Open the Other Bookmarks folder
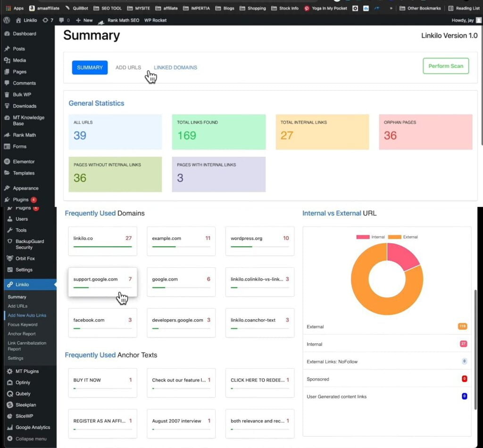The image size is (483, 448). point(420,8)
